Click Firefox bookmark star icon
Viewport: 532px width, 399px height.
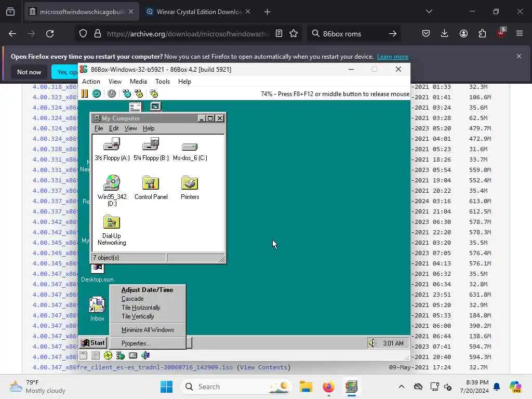click(294, 34)
